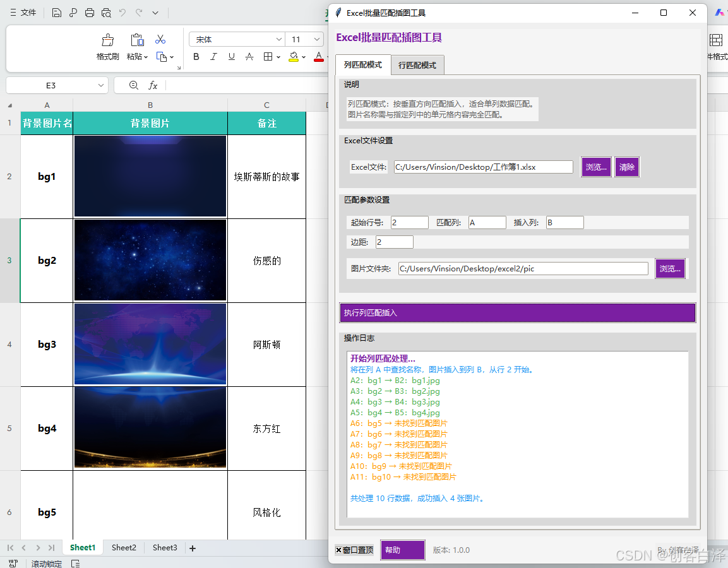Click the cell borders icon
This screenshot has height=568, width=728.
(x=268, y=57)
